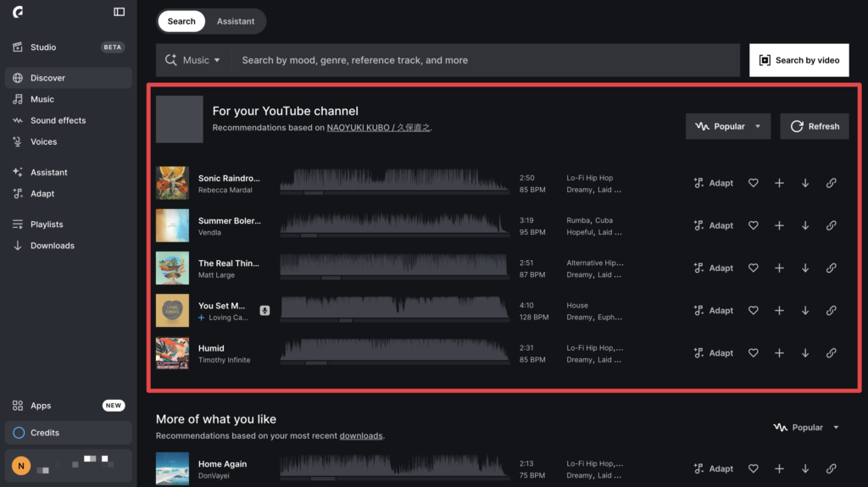Open Playlists in the sidebar

(x=69, y=224)
